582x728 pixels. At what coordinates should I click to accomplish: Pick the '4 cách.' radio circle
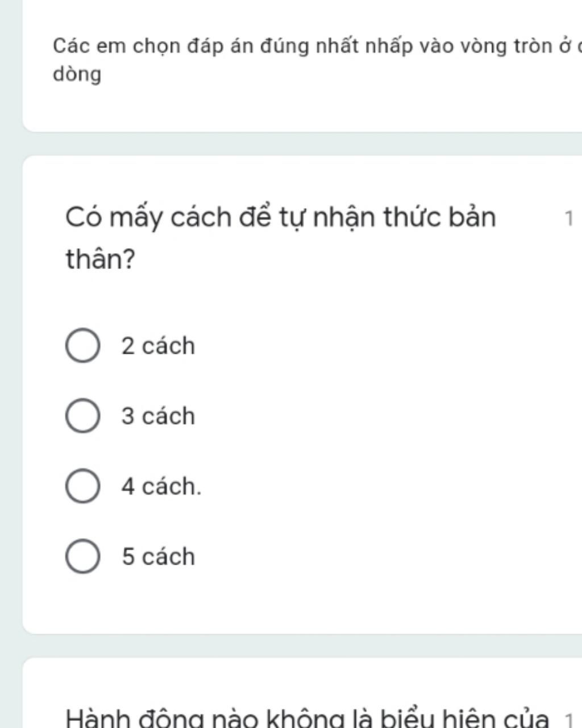pyautogui.click(x=83, y=486)
